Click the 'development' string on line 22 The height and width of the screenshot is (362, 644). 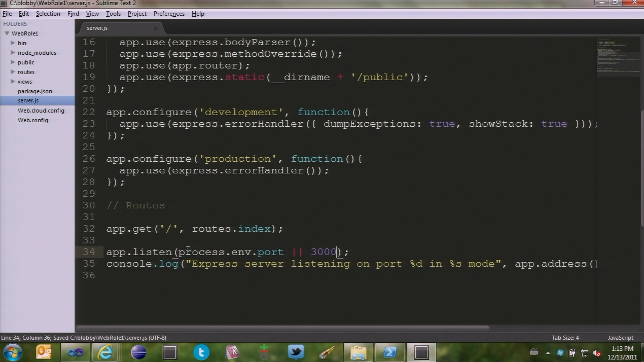(241, 112)
